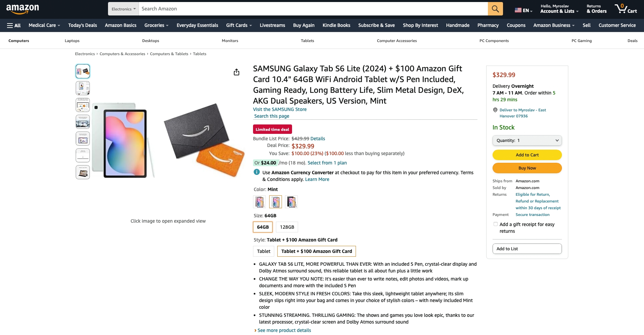Click the currency converter info icon
644x335 pixels.
click(256, 172)
